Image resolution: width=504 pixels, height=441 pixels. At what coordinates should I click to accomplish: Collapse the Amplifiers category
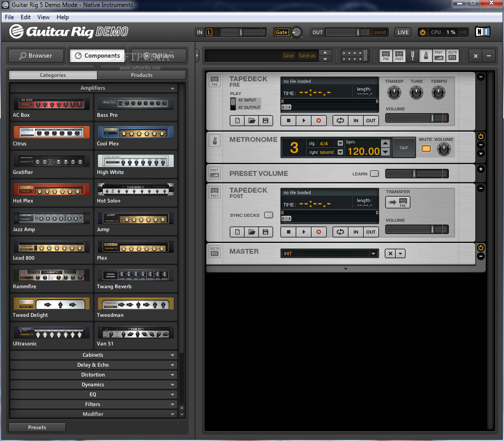coord(93,88)
